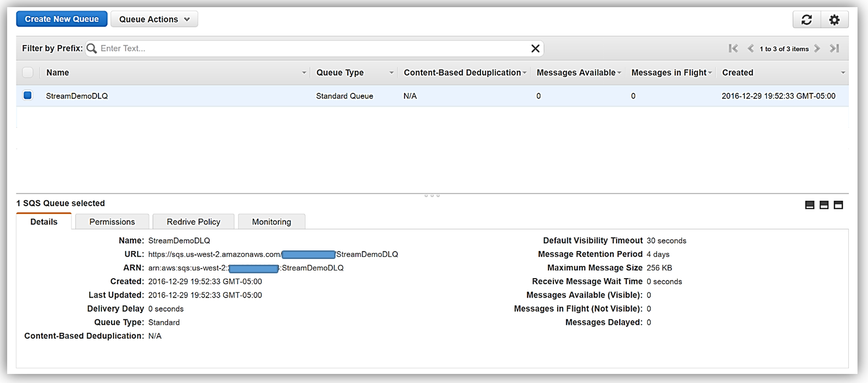
Task: Expand the Queue Type column dropdown
Action: click(391, 72)
